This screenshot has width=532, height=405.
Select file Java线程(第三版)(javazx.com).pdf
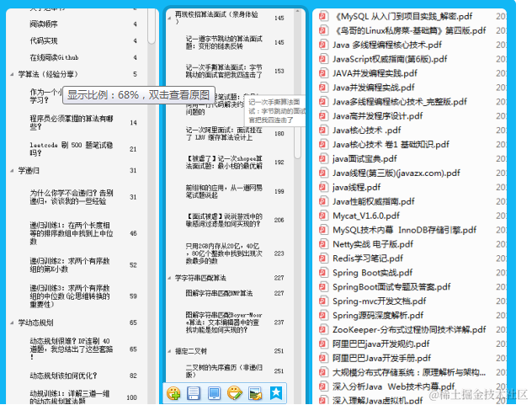(x=396, y=173)
